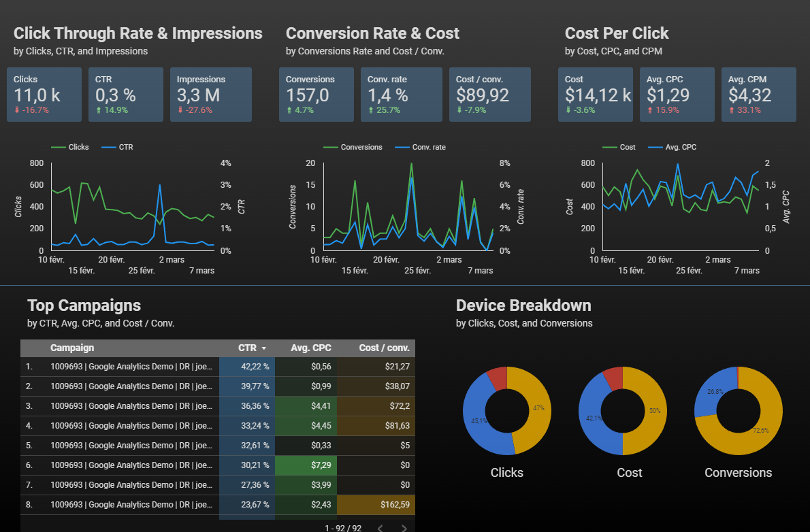Click the Device Breakdown heading
The width and height of the screenshot is (810, 532).
coord(523,305)
